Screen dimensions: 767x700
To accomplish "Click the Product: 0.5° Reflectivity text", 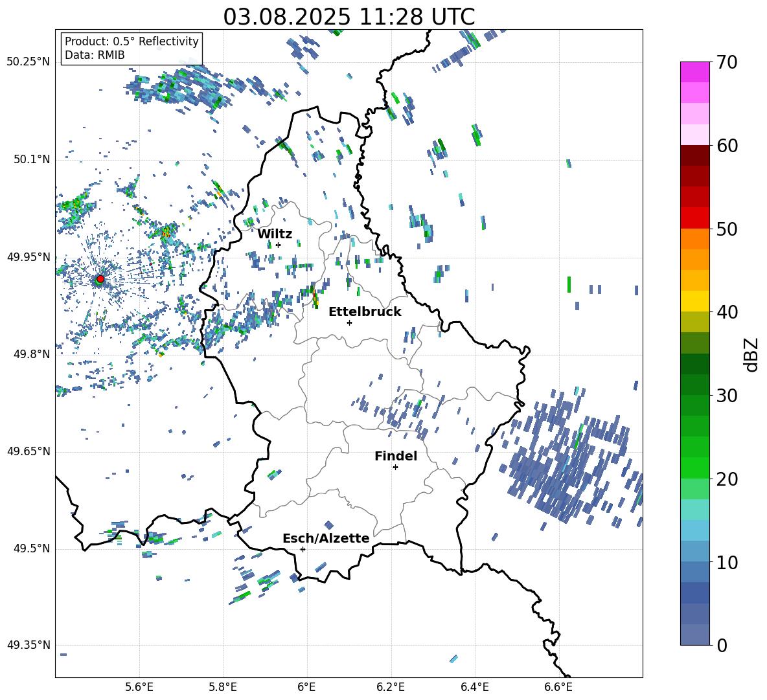I will pyautogui.click(x=132, y=41).
